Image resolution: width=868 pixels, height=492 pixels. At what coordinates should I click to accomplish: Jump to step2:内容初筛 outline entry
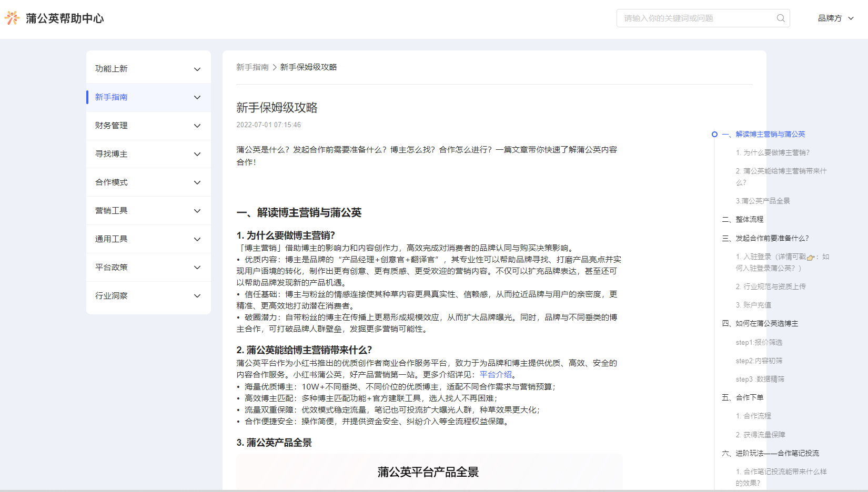click(x=759, y=361)
